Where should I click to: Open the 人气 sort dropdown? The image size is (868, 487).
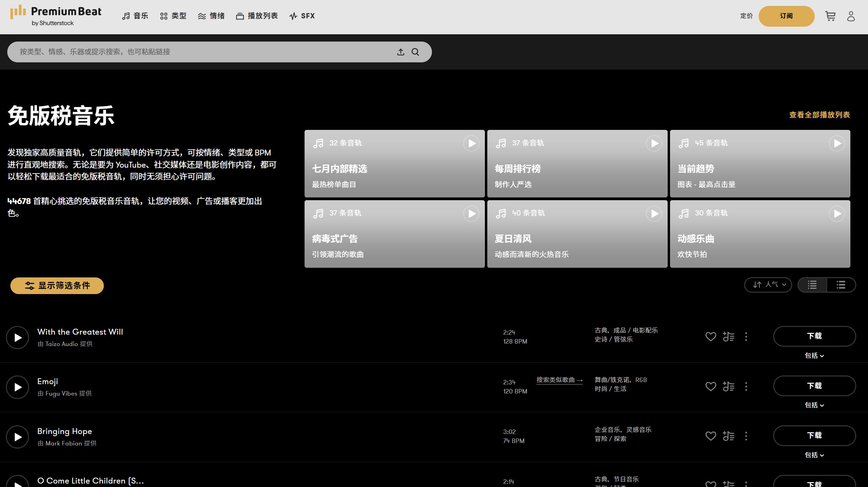pos(768,285)
